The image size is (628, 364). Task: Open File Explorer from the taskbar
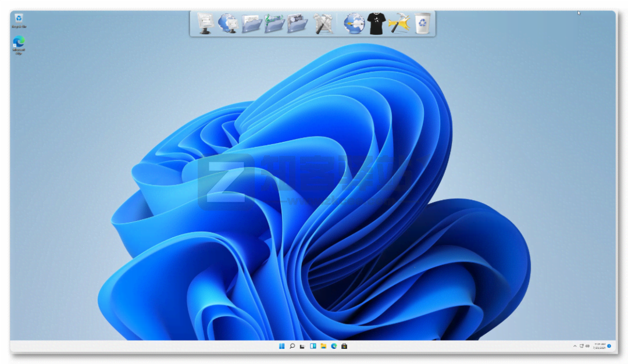point(323,345)
